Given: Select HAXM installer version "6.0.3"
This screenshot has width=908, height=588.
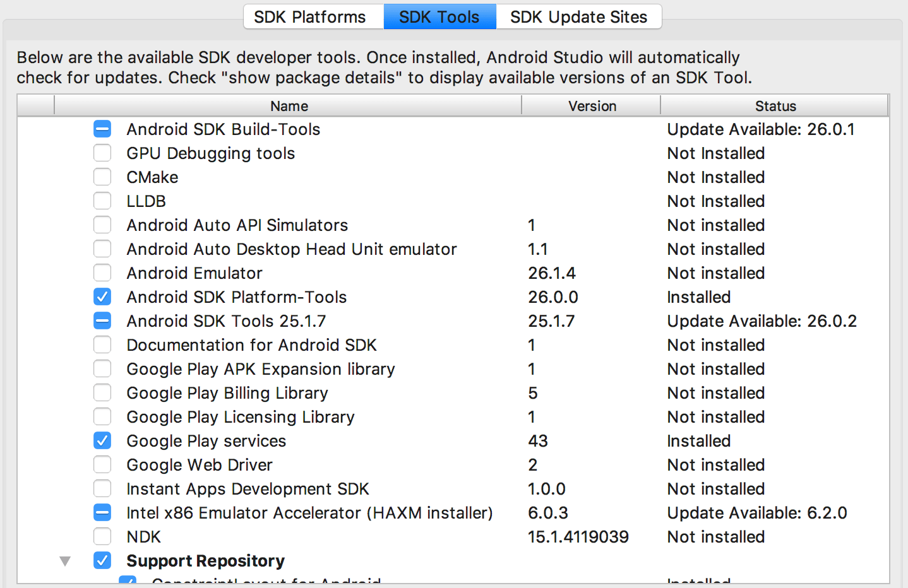Looking at the screenshot, I should coord(548,513).
